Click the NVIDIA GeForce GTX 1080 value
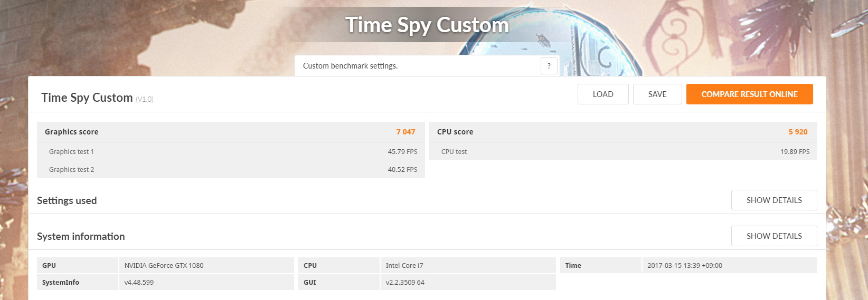The width and height of the screenshot is (868, 300). coord(164,265)
